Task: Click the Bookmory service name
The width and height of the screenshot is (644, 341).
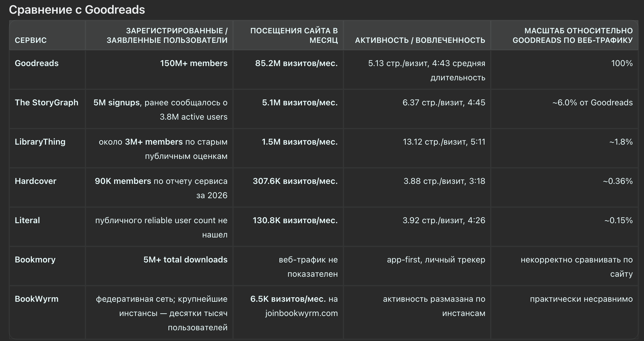Action: 35,260
